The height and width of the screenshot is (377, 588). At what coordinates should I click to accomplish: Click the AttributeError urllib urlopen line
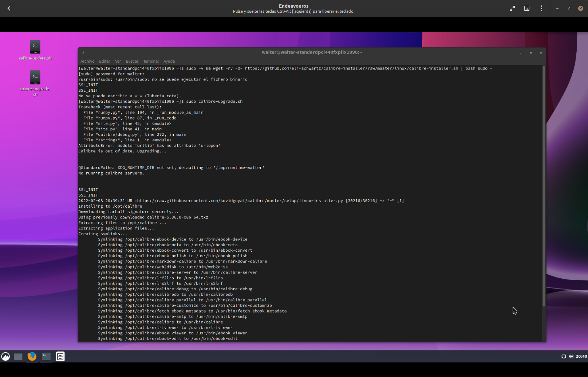click(149, 146)
